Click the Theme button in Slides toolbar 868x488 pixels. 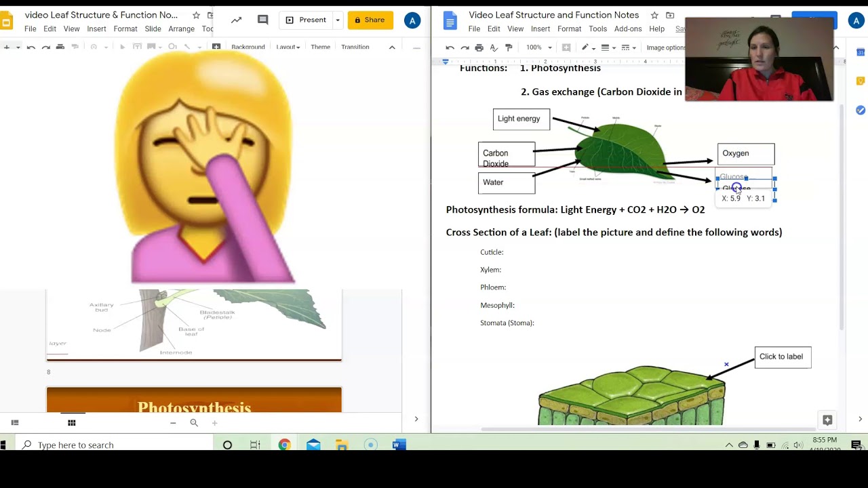pyautogui.click(x=320, y=47)
